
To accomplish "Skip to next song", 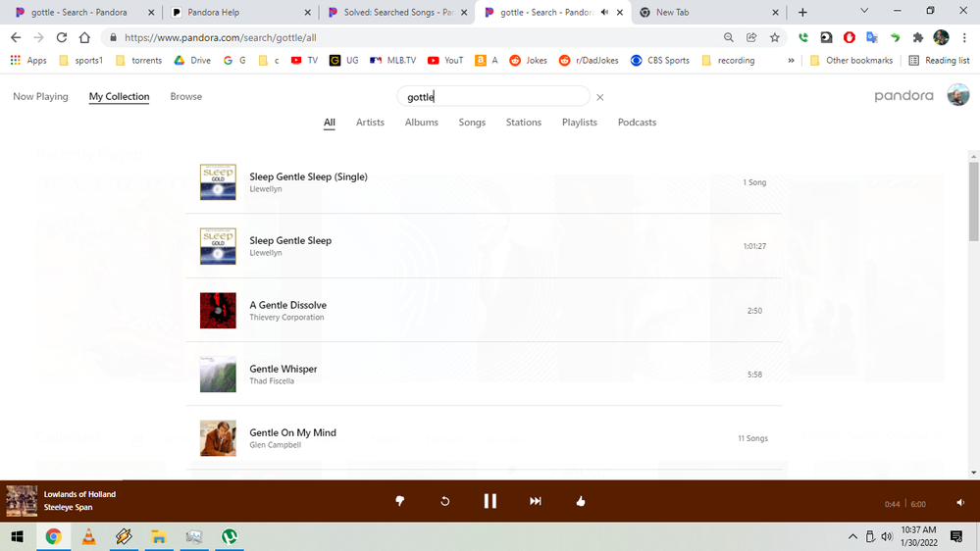I will [x=536, y=501].
